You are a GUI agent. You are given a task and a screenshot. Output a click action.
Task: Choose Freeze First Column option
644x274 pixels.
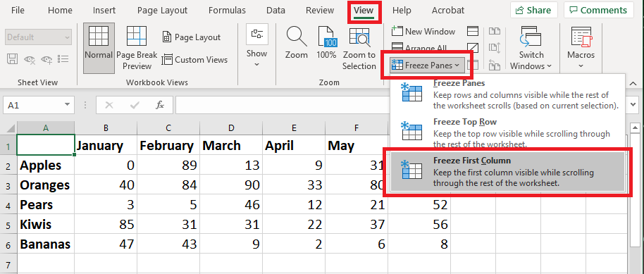(508, 172)
